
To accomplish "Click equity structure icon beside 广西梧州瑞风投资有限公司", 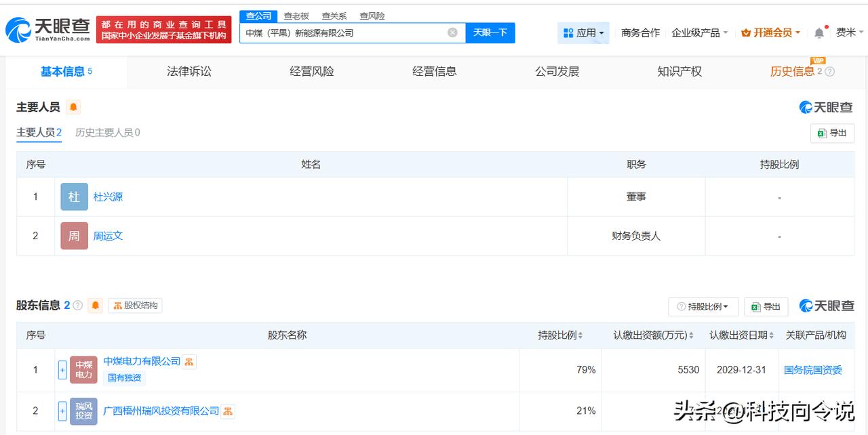I will 228,411.
